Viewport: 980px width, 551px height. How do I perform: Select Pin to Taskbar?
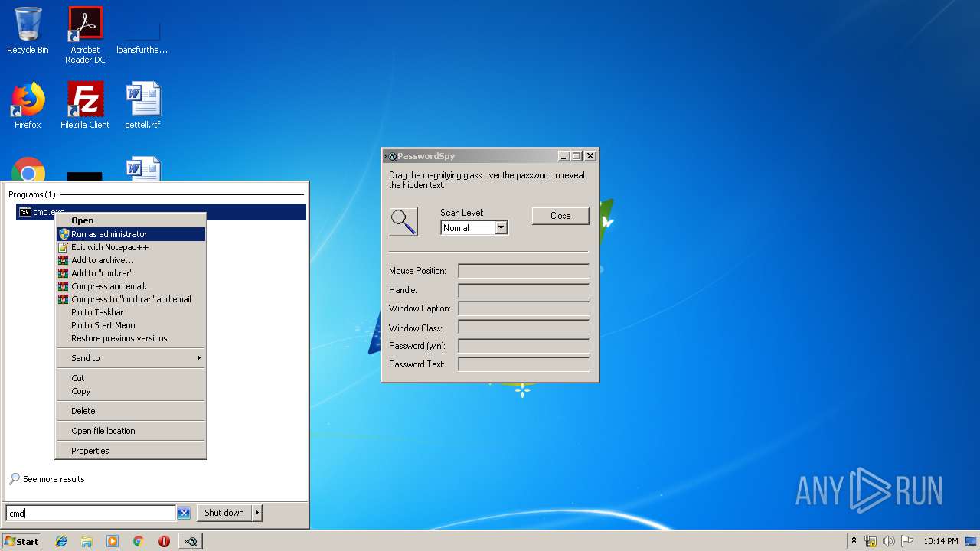[x=131, y=312]
